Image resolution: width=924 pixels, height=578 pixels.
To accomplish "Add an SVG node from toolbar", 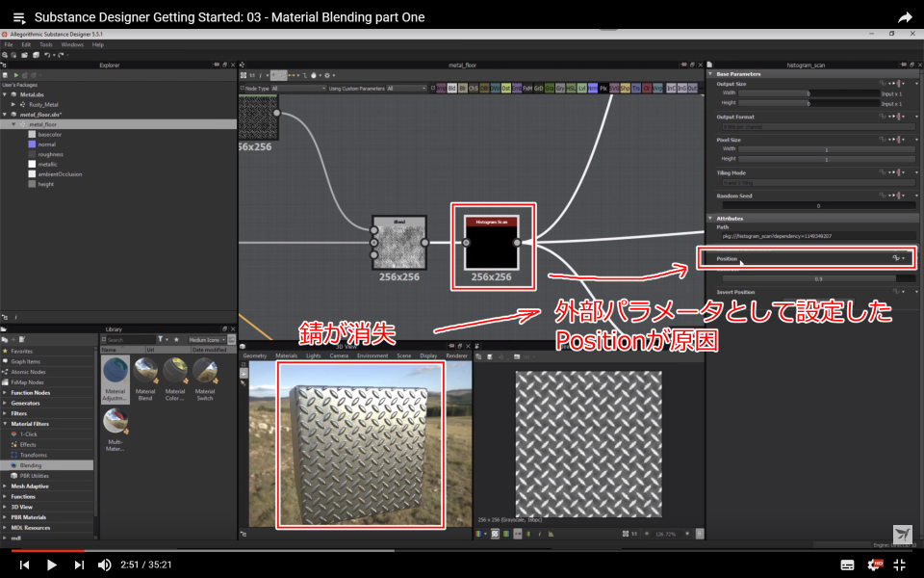I will pyautogui.click(x=614, y=89).
